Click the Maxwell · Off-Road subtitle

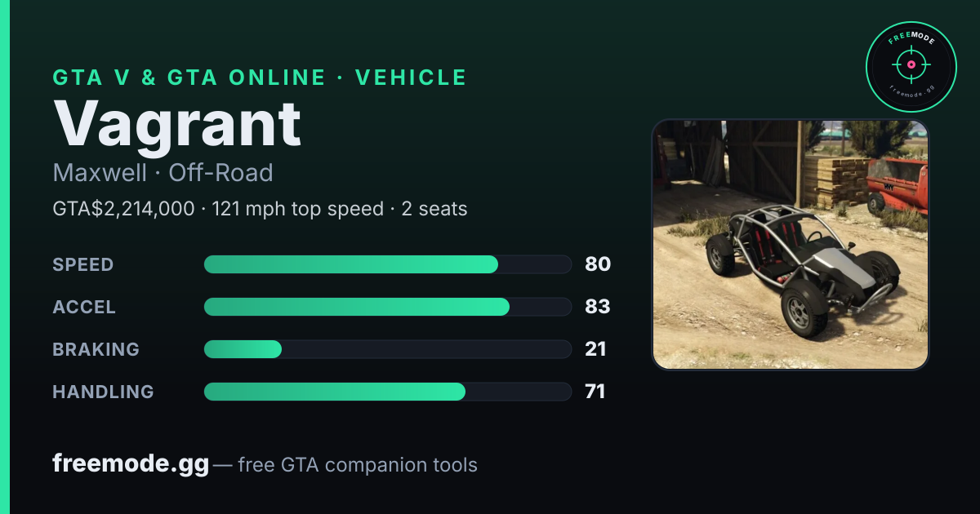point(163,173)
